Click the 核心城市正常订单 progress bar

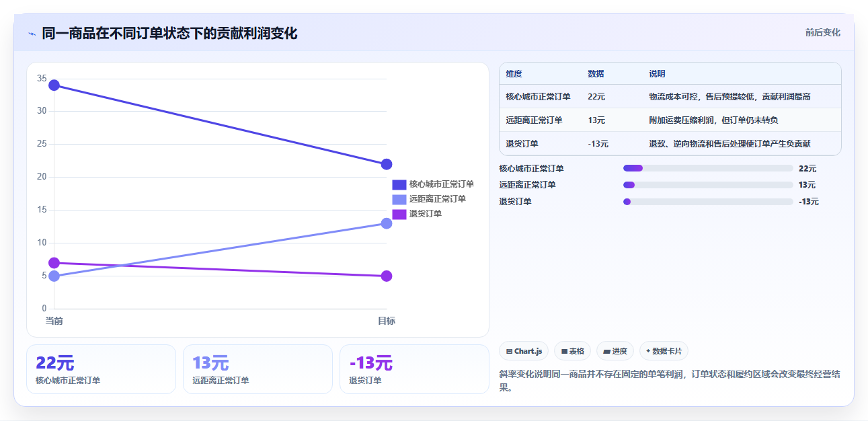pos(708,168)
